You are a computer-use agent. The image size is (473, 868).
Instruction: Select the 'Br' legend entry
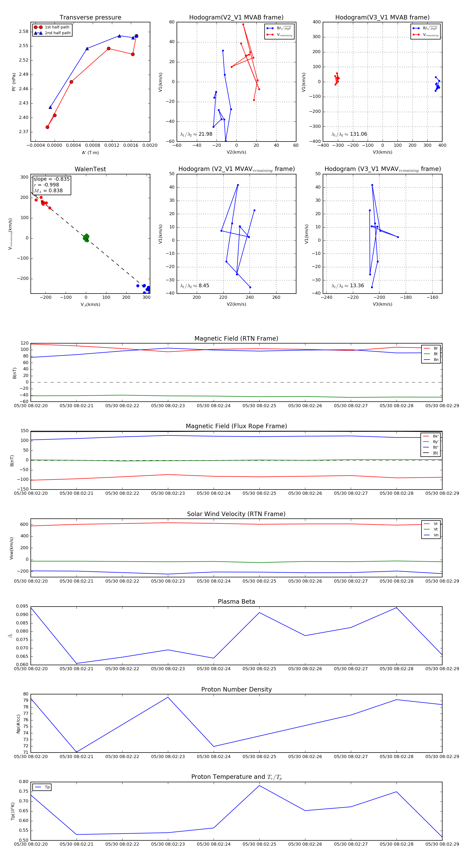(x=431, y=349)
